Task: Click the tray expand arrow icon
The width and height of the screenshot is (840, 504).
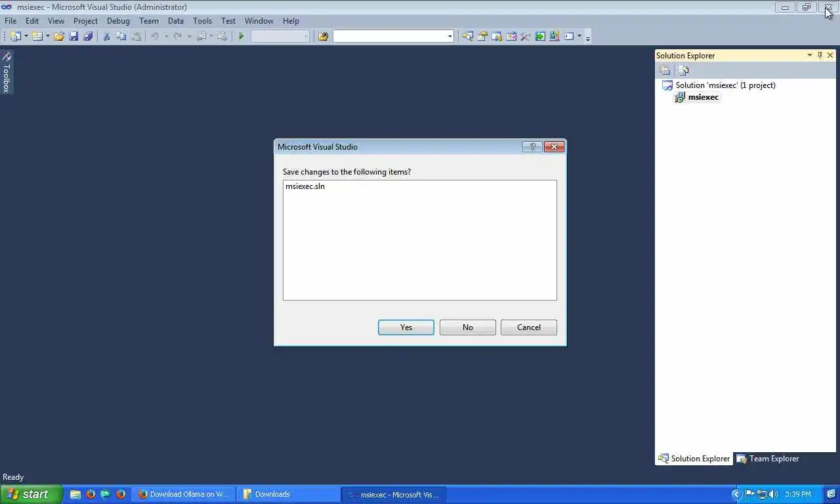Action: tap(736, 494)
